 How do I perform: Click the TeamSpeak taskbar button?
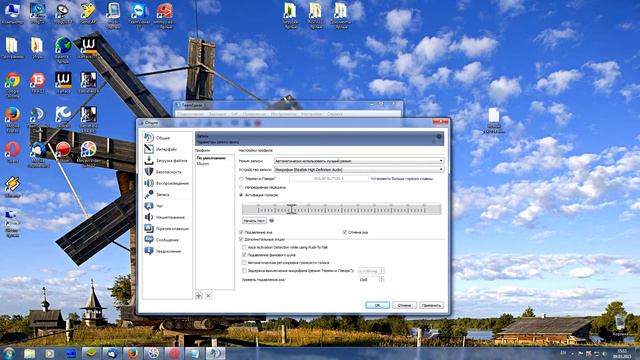pyautogui.click(x=215, y=353)
